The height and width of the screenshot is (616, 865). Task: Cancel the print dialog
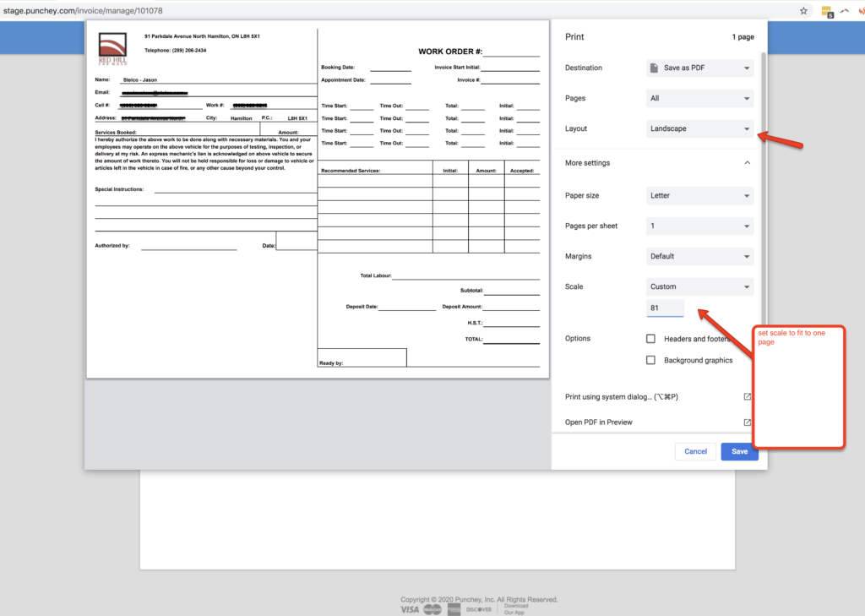tap(695, 451)
